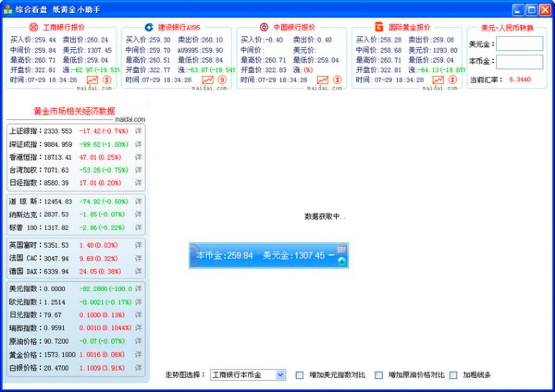Open 详 details for 美元指数
The image size is (555, 392).
[x=138, y=289]
